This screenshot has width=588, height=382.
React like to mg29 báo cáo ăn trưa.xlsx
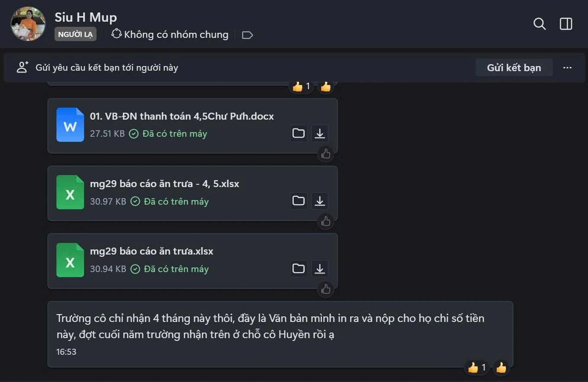tap(326, 289)
